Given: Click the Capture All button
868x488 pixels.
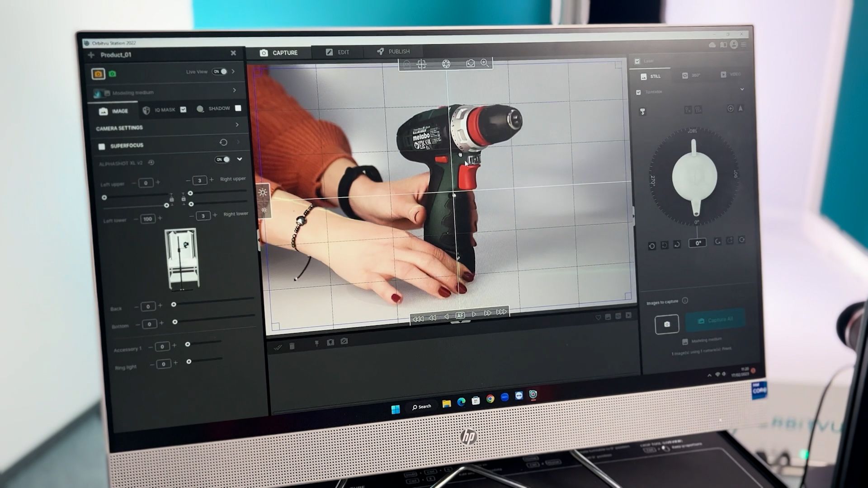Looking at the screenshot, I should (x=715, y=320).
